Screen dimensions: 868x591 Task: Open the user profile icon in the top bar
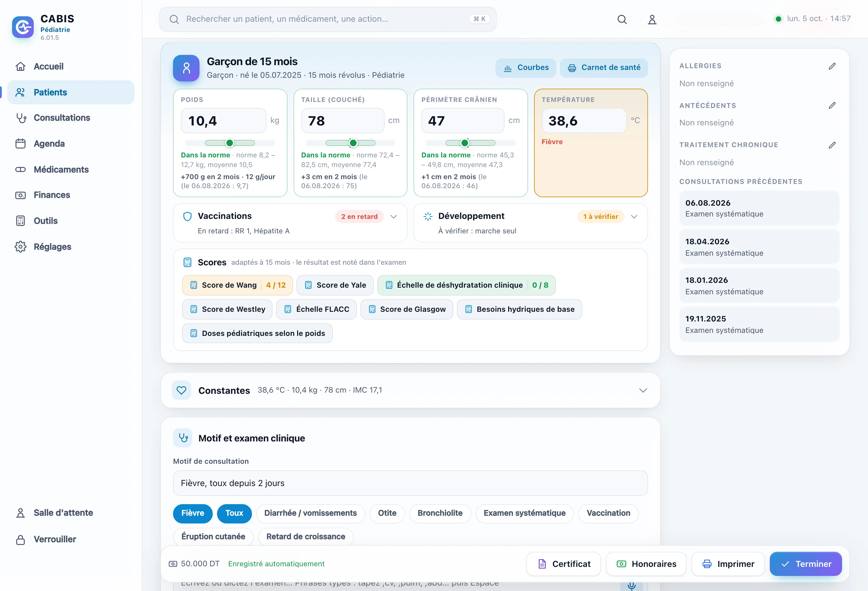[652, 19]
